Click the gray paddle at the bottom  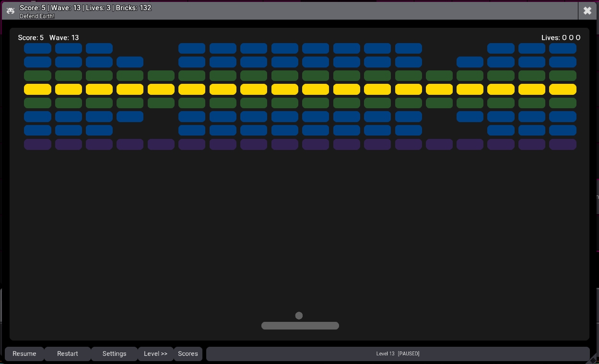click(300, 326)
